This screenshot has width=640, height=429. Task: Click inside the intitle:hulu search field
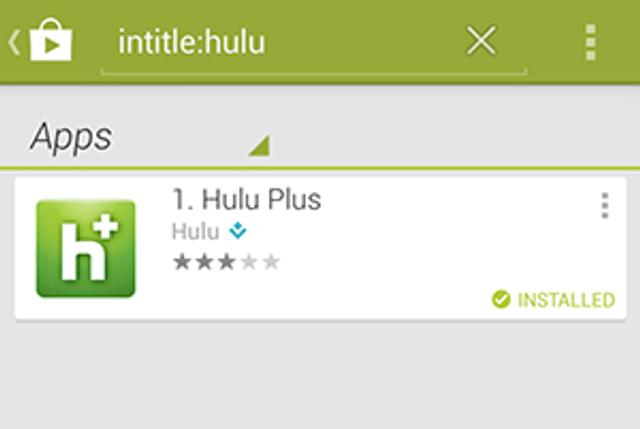click(x=314, y=45)
